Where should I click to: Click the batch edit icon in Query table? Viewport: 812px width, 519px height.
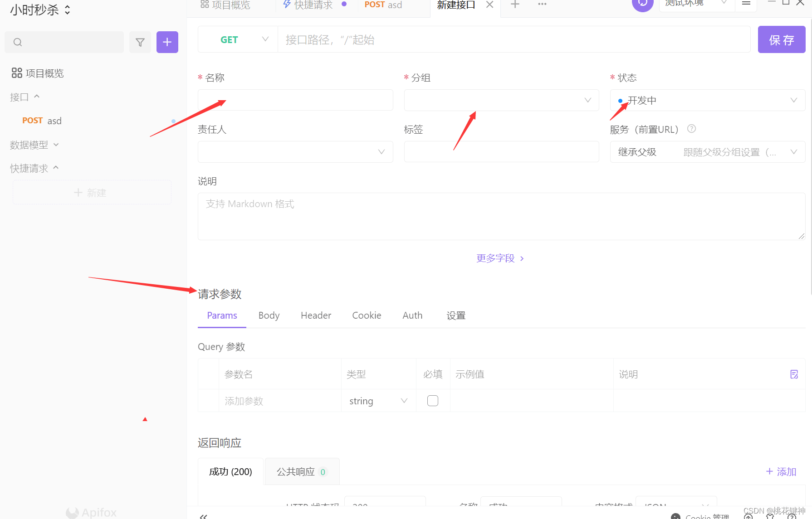point(794,374)
